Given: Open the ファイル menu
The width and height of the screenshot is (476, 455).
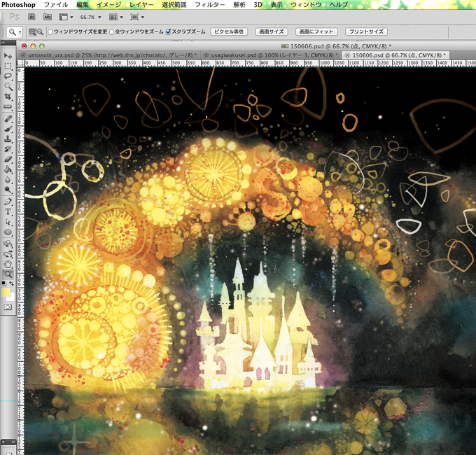Looking at the screenshot, I should [56, 5].
